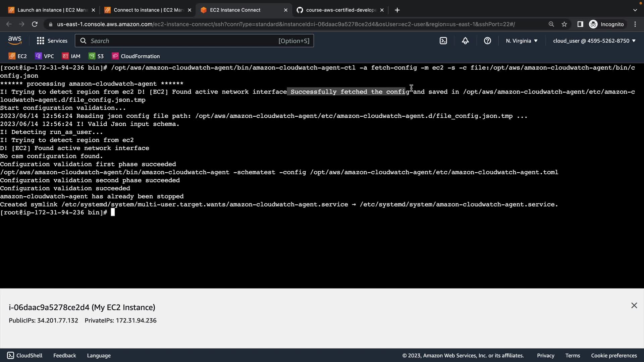Expand the browser tab search chevron
Viewport: 644px width, 362px height.
(x=635, y=10)
